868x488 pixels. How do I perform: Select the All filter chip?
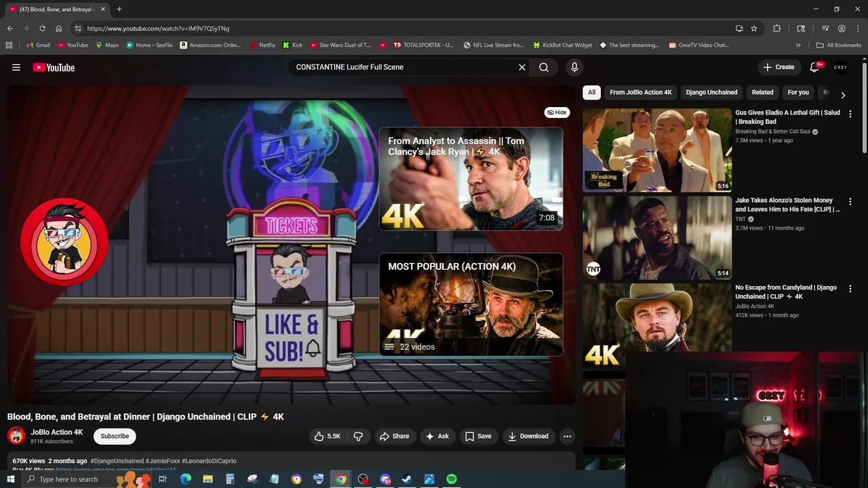click(591, 92)
